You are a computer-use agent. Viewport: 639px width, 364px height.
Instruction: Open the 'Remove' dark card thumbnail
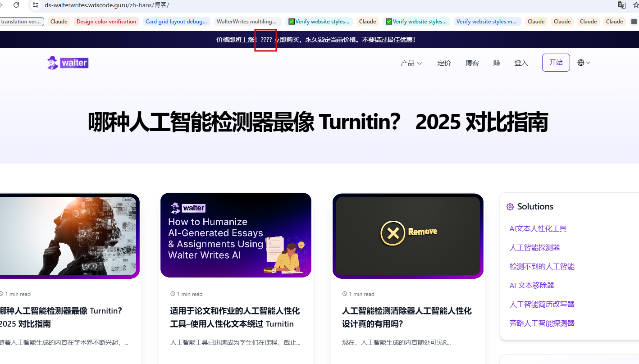click(408, 236)
